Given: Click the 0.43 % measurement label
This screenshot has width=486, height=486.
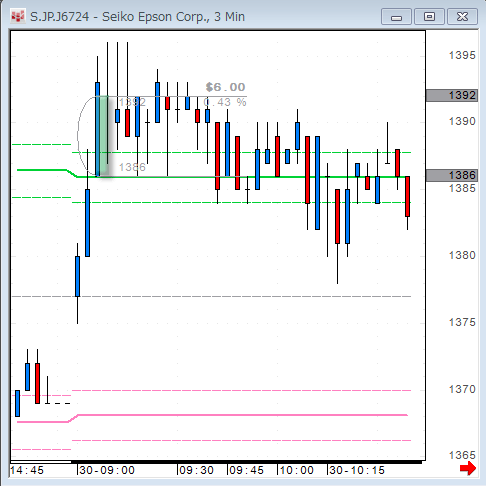Looking at the screenshot, I should pos(225,102).
